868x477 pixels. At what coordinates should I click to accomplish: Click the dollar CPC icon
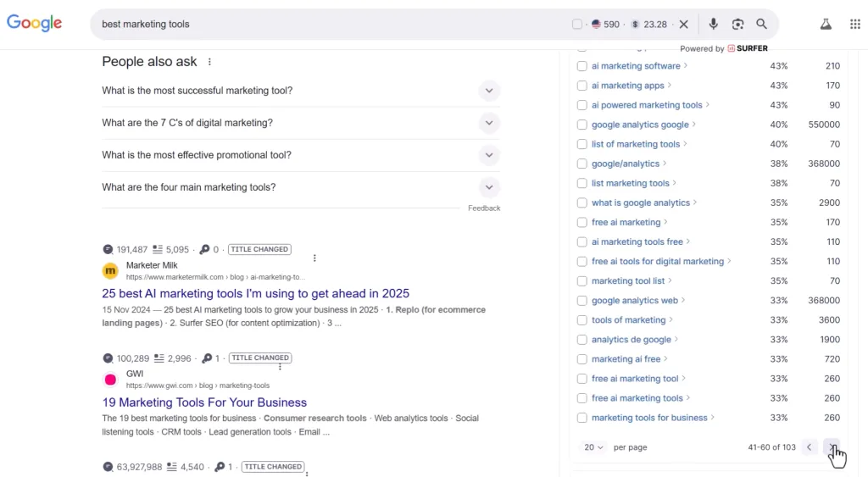[x=635, y=25]
